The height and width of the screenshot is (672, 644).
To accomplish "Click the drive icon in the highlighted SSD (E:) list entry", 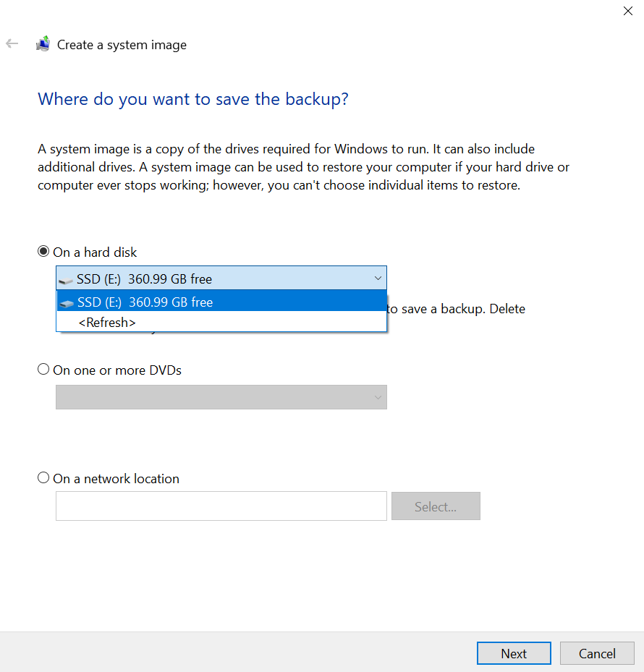I will pyautogui.click(x=67, y=303).
